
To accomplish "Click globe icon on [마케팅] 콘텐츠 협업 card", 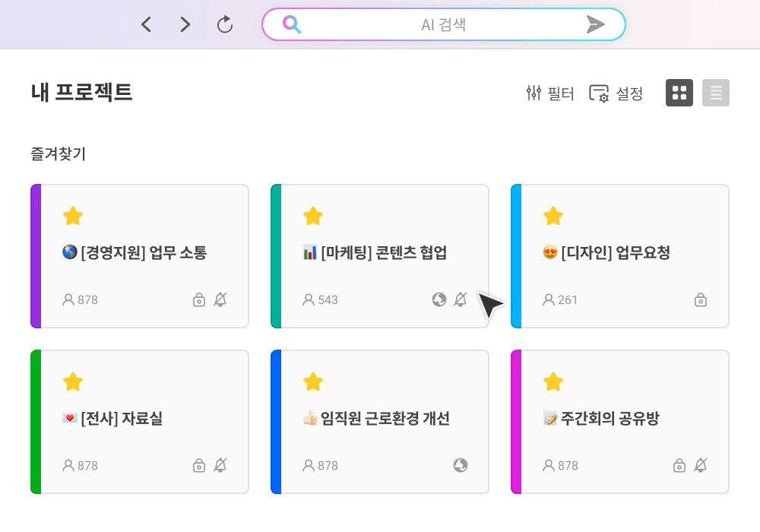I will (x=439, y=299).
